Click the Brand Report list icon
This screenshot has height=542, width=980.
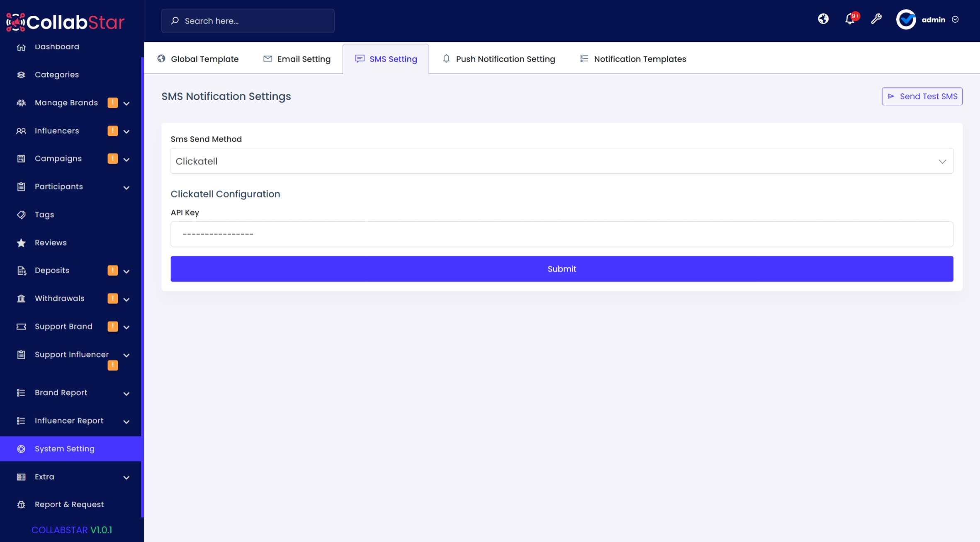(21, 393)
